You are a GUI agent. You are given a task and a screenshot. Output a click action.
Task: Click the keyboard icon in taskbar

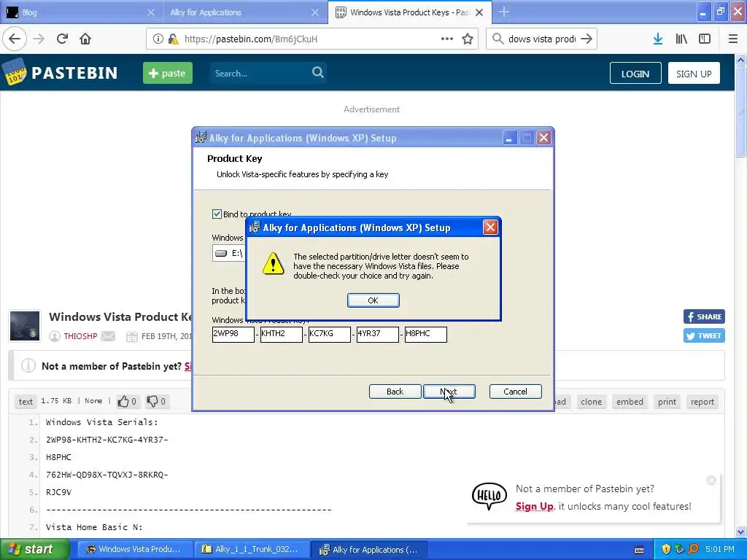point(639,550)
